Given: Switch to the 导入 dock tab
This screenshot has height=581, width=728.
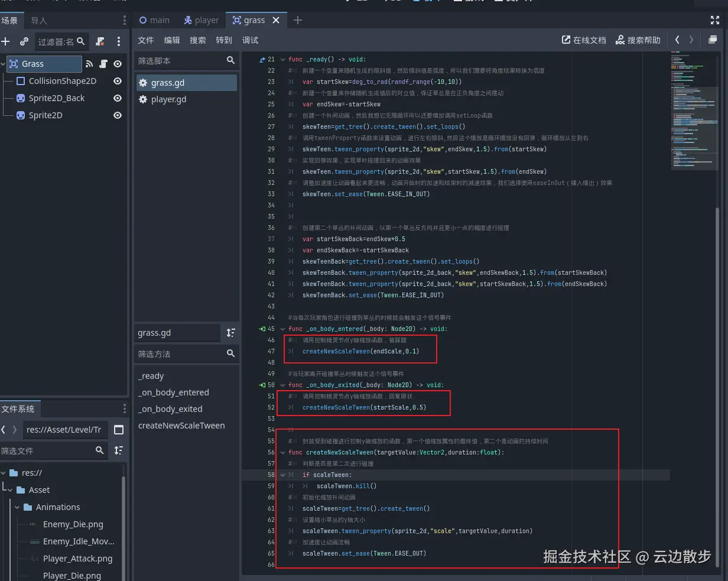Looking at the screenshot, I should coord(39,21).
